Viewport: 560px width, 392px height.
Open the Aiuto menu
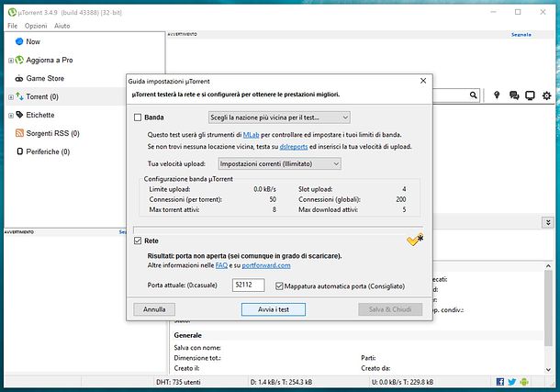[x=62, y=26]
